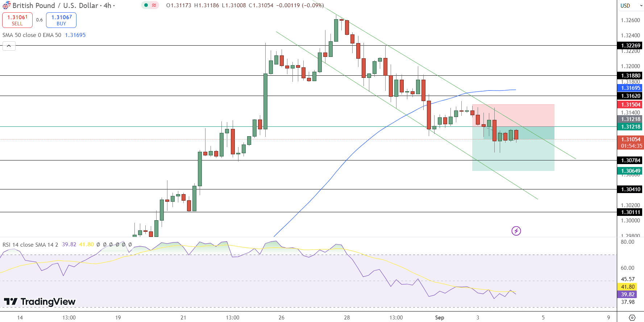Viewport: 644px width, 322px height.
Task: Click the 1.31620 price axis label
Action: click(x=631, y=96)
